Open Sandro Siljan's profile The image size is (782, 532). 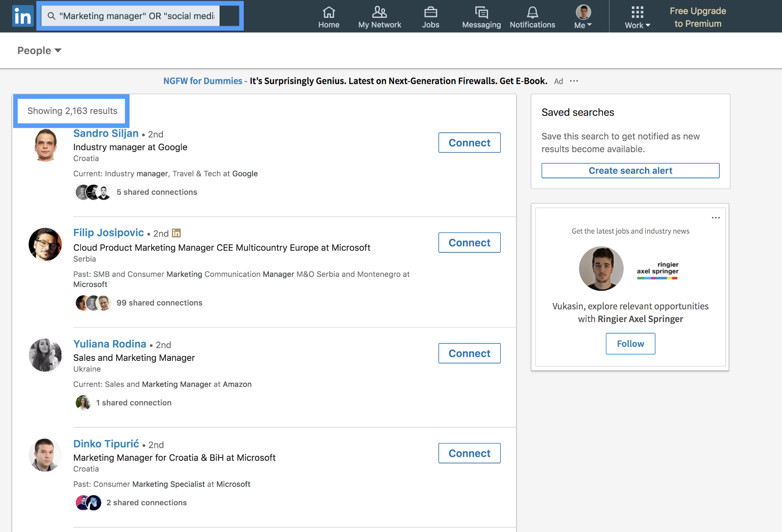106,133
